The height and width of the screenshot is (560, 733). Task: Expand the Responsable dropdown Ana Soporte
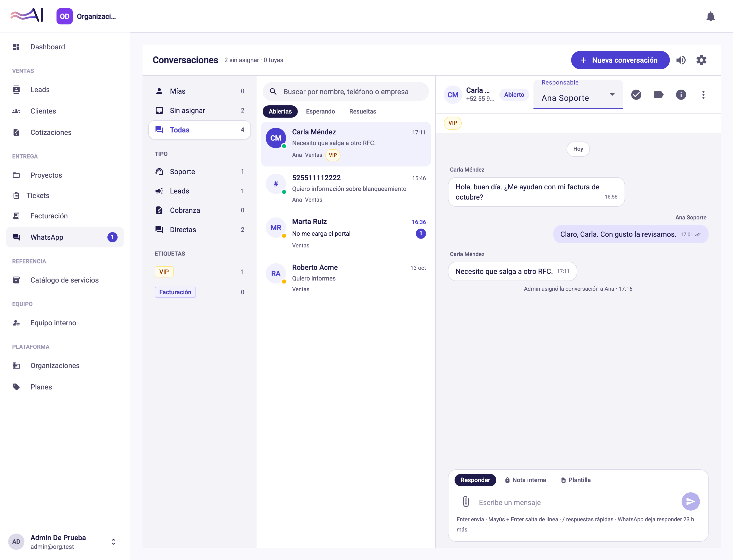[x=578, y=95]
